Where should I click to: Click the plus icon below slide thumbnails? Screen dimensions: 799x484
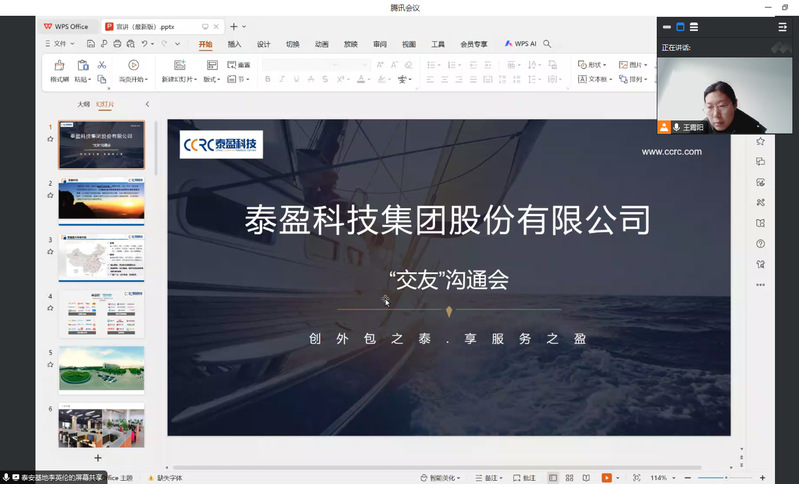tap(98, 457)
